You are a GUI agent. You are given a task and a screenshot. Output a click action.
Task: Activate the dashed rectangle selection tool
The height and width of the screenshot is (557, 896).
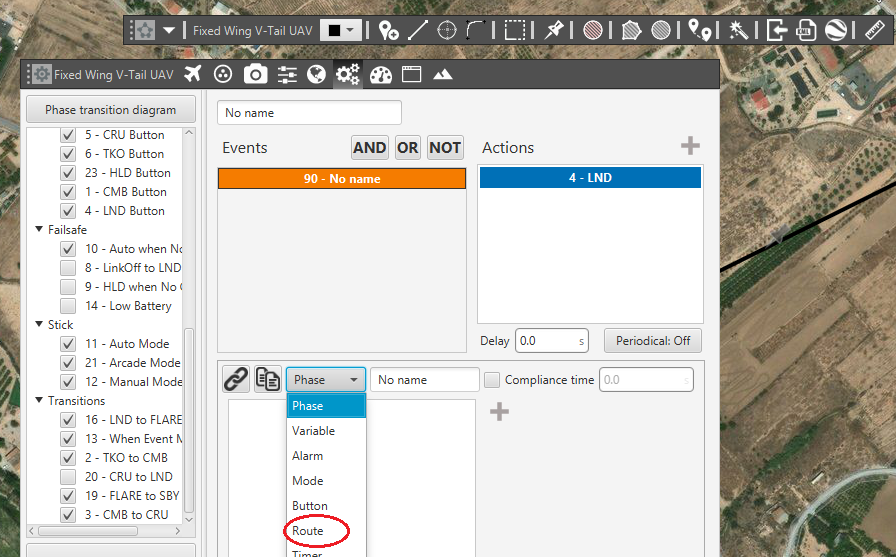pyautogui.click(x=514, y=30)
